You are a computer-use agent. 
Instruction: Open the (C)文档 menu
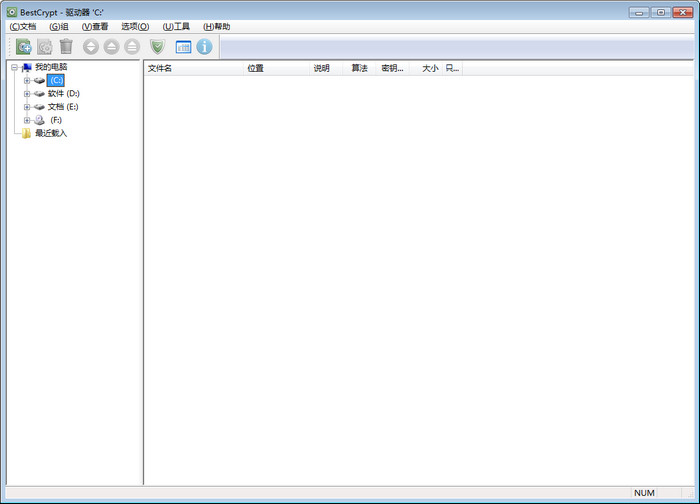click(x=23, y=27)
